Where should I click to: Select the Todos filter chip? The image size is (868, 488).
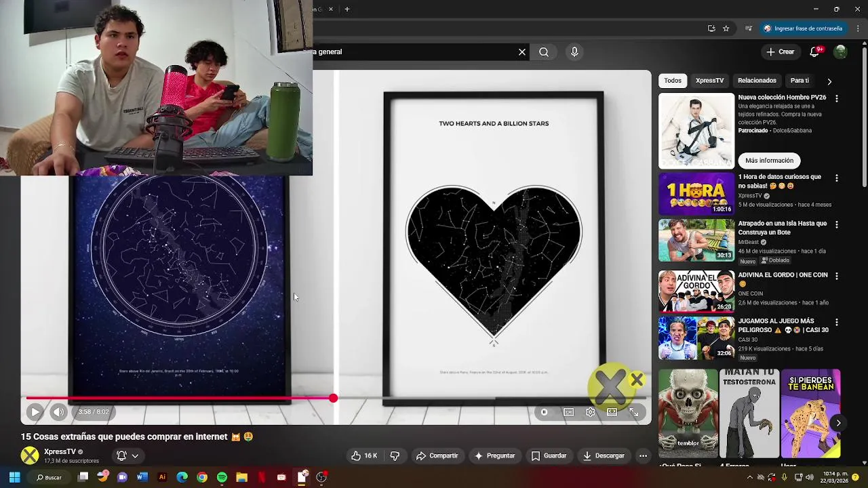(673, 81)
